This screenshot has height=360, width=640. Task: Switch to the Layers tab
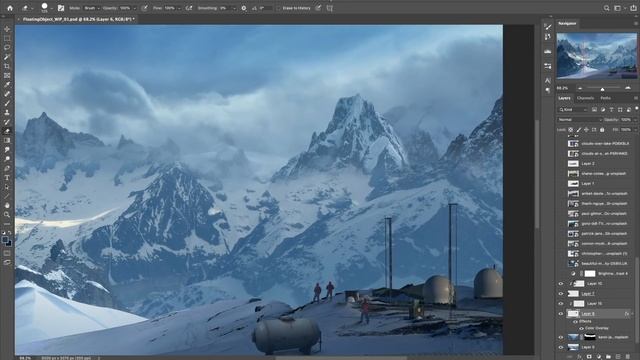(x=564, y=98)
